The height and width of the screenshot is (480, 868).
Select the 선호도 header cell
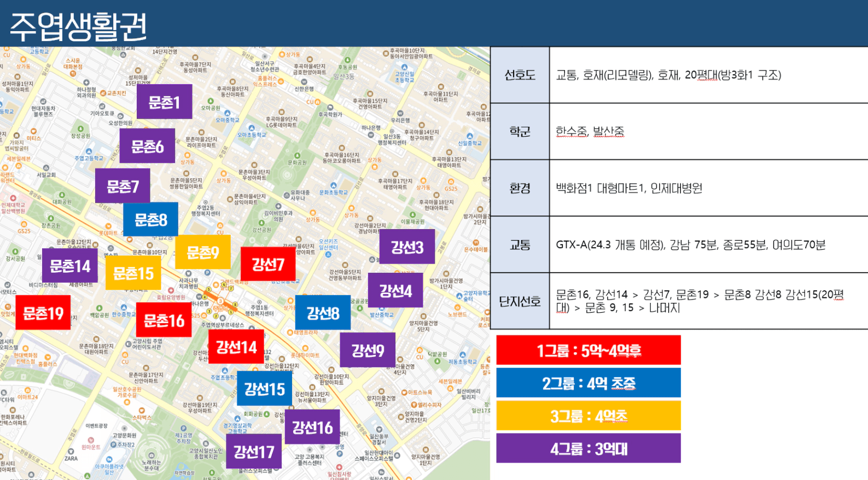520,75
